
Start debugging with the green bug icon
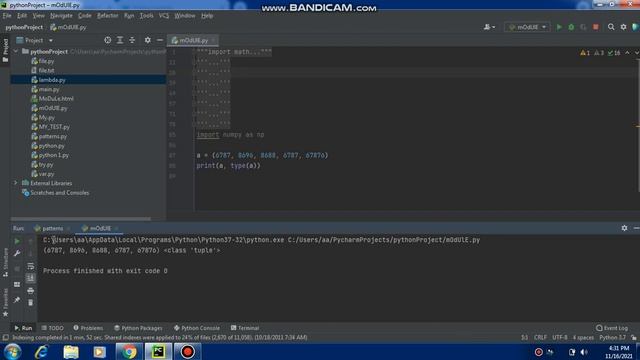[x=571, y=27]
